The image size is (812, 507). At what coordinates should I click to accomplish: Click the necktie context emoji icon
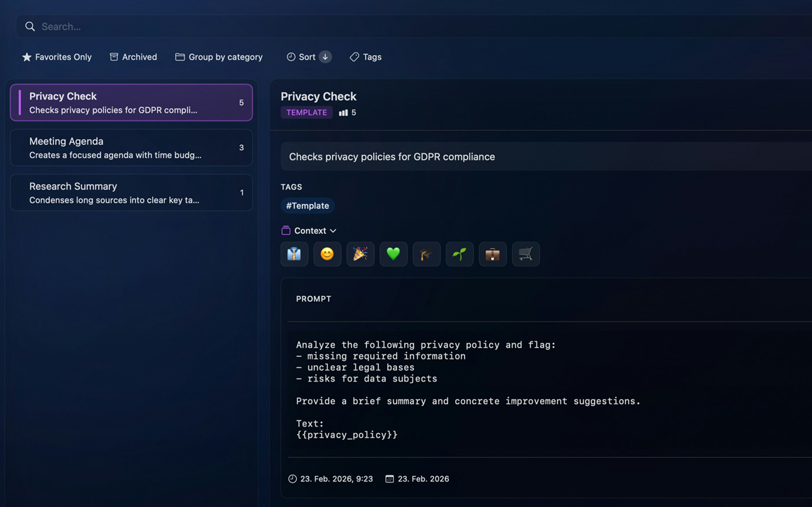(294, 254)
